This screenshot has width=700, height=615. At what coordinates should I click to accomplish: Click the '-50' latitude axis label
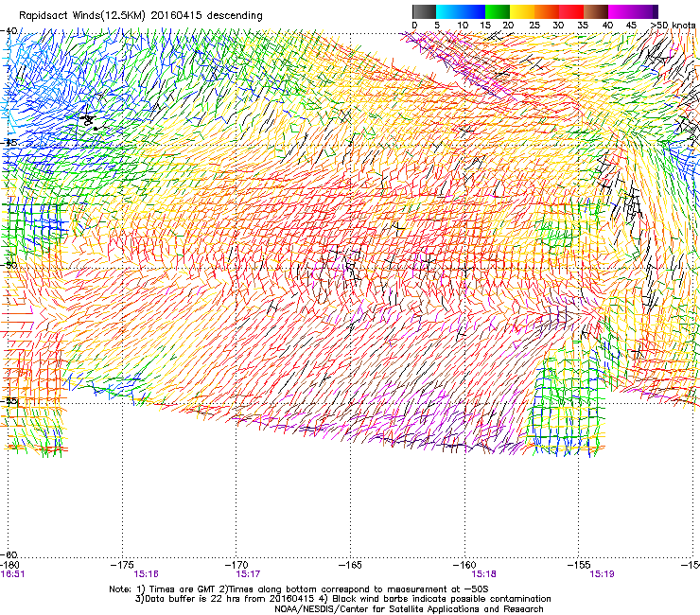point(9,265)
